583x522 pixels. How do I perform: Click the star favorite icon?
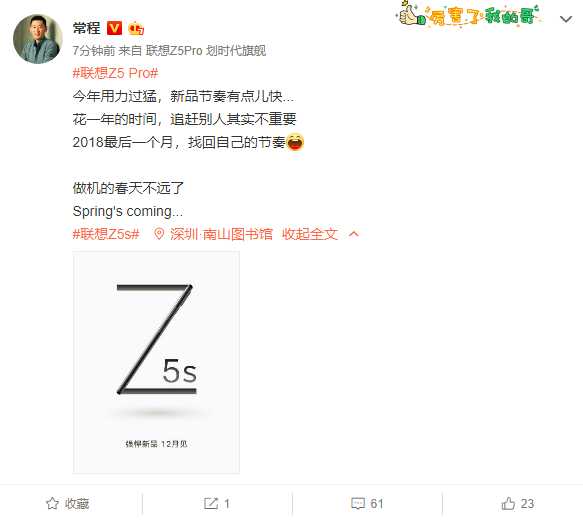pyautogui.click(x=52, y=503)
